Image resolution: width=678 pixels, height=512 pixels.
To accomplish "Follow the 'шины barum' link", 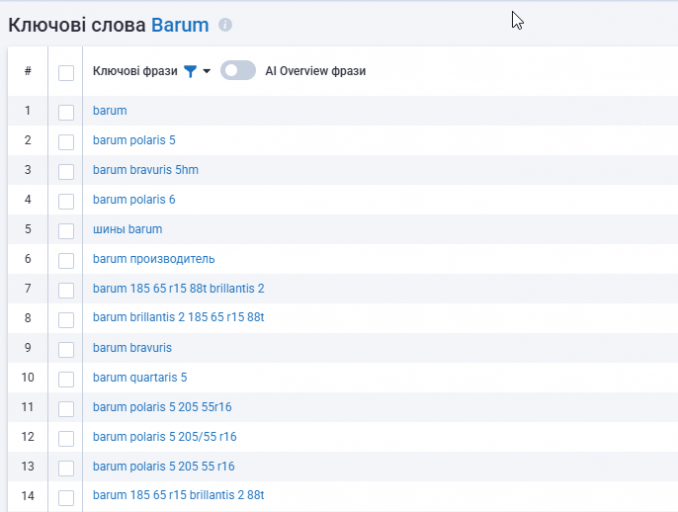I will [128, 229].
